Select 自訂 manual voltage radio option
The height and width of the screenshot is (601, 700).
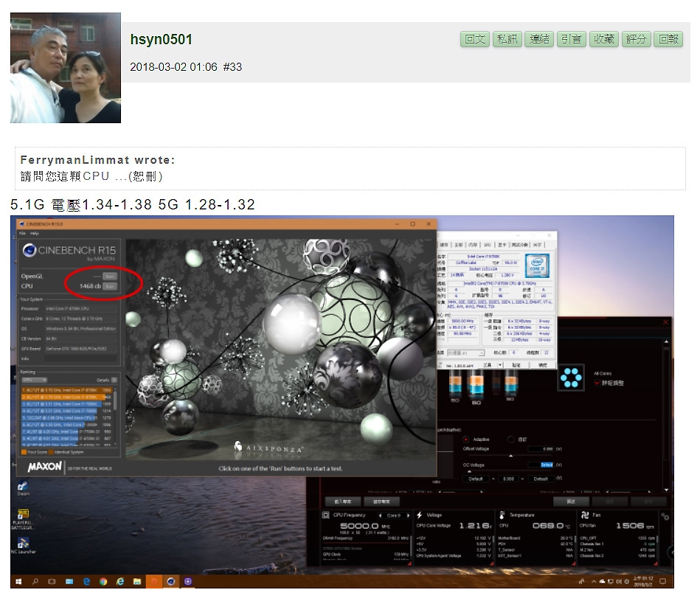tap(510, 440)
